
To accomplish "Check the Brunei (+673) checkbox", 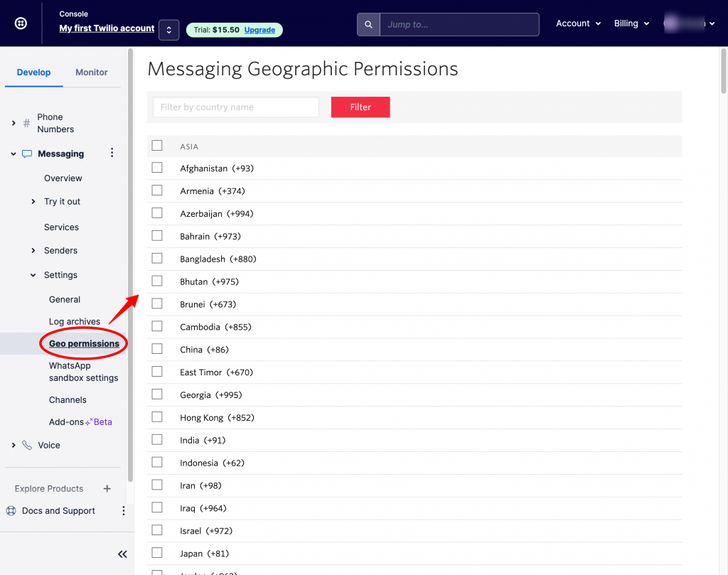I will click(157, 303).
